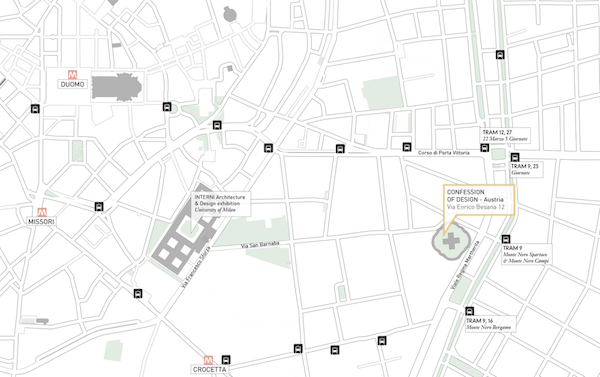Select the Missori metro station icon
The image size is (600, 377).
(42, 212)
